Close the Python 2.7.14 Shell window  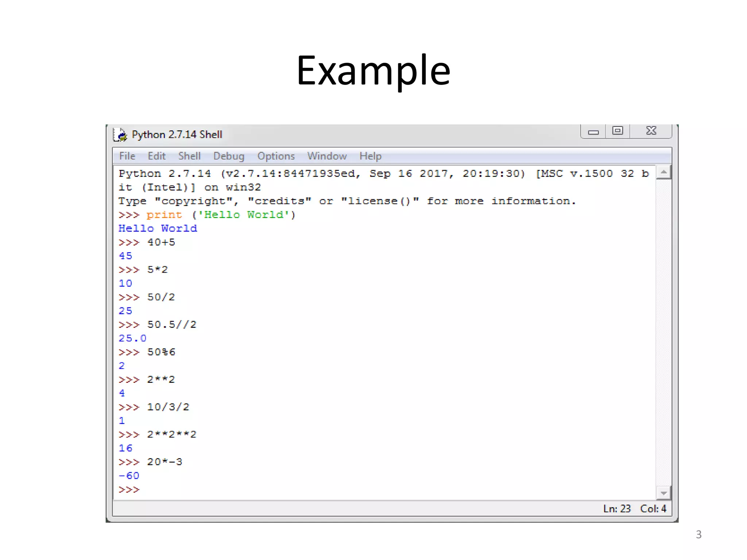click(x=651, y=131)
